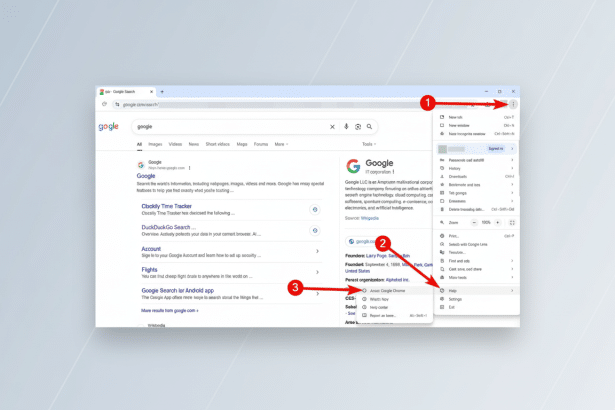
Task: Open History submenu in Chrome menu
Action: (477, 168)
